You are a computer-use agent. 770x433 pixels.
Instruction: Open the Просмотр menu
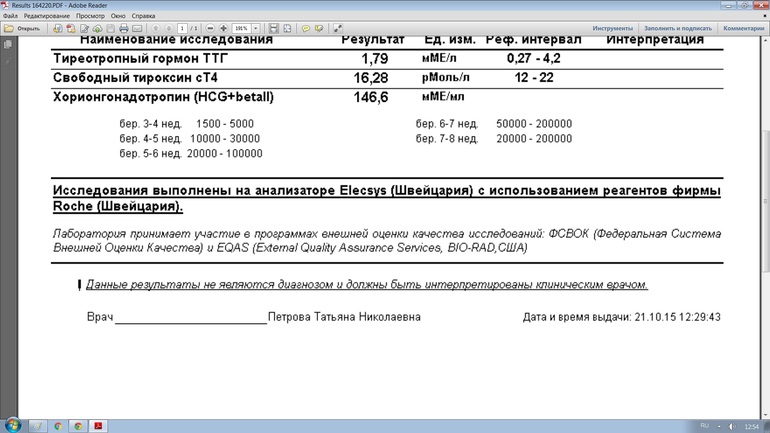(91, 17)
